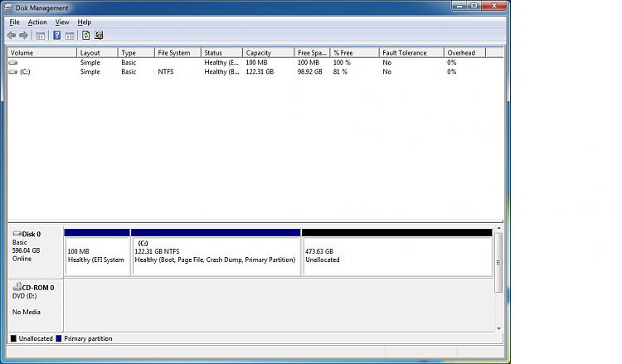Sort by the Free Space column header
Viewport: 622px width, 364px height.
(x=312, y=53)
